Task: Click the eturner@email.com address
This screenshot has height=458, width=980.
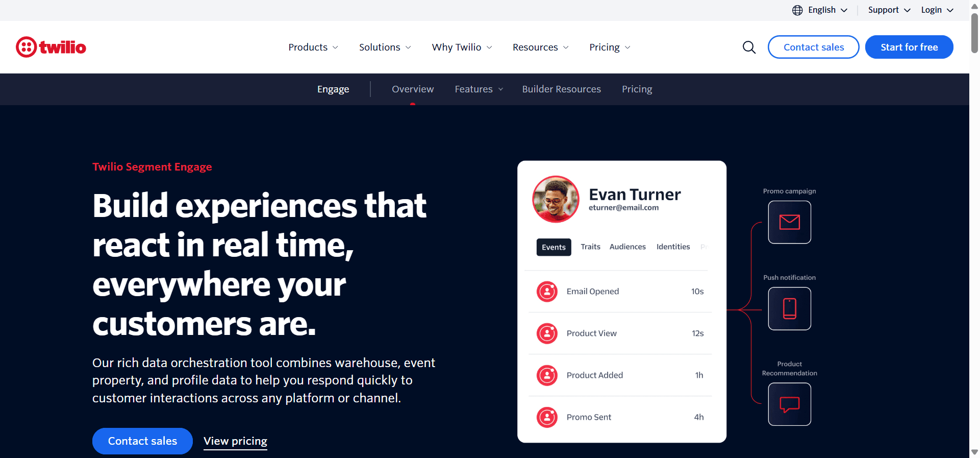Action: click(623, 208)
